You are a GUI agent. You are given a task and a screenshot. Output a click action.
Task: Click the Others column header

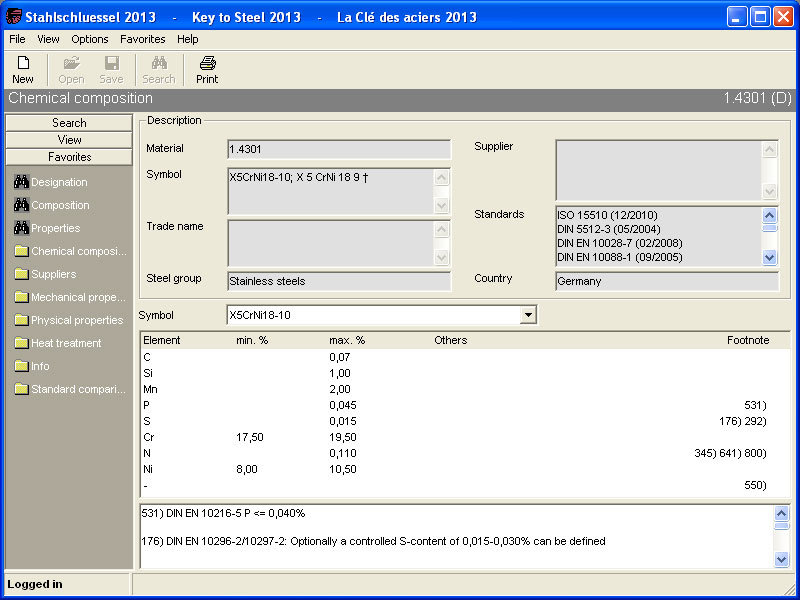pyautogui.click(x=451, y=340)
